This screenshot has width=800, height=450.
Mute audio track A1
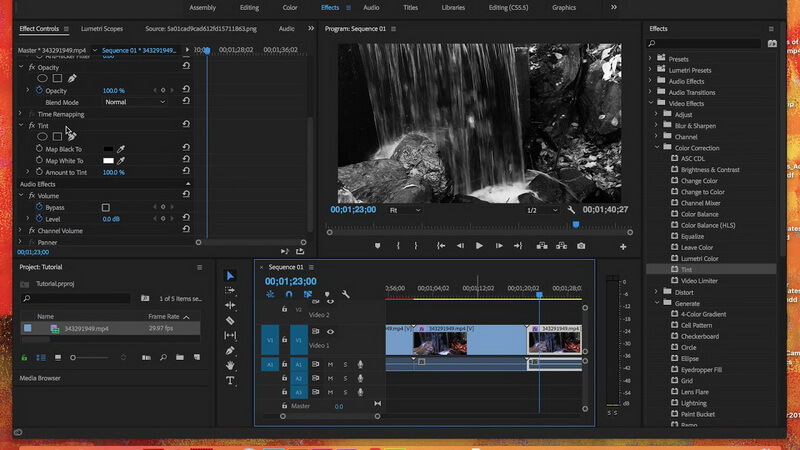pyautogui.click(x=330, y=364)
